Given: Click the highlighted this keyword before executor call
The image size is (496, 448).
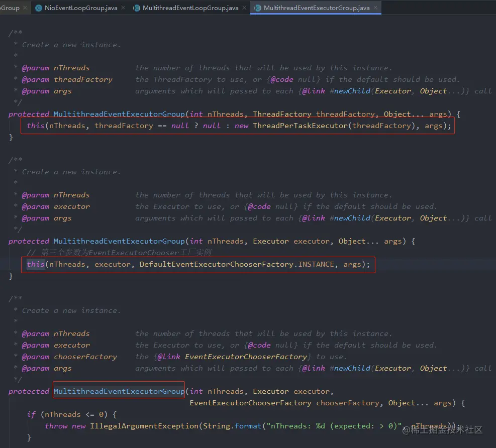Looking at the screenshot, I should point(35,264).
